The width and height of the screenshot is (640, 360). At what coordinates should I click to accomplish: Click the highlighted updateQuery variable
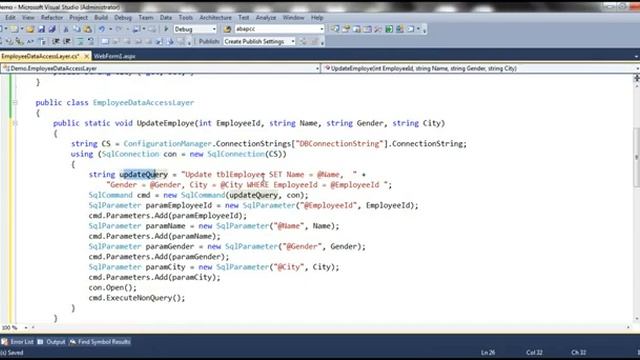tap(143, 174)
